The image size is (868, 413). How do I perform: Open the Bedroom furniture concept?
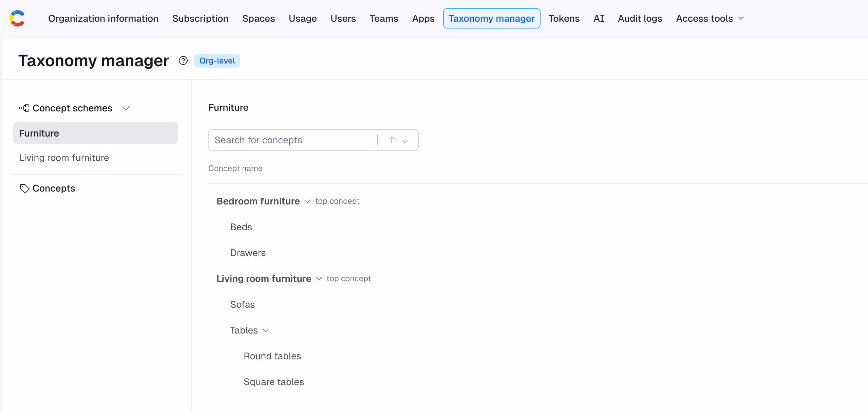coord(258,201)
